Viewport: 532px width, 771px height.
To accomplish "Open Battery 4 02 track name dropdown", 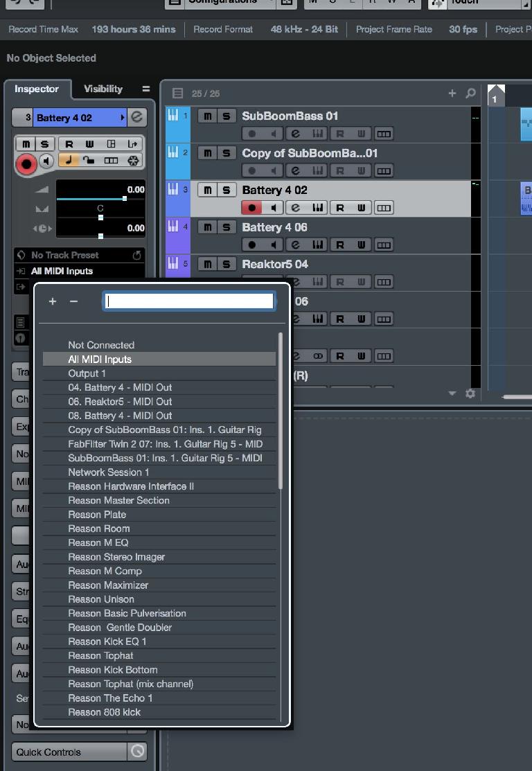I will 122,118.
